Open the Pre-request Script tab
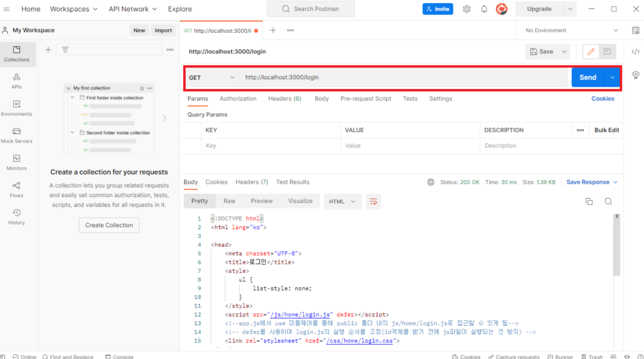Image resolution: width=644 pixels, height=359 pixels. click(x=365, y=98)
